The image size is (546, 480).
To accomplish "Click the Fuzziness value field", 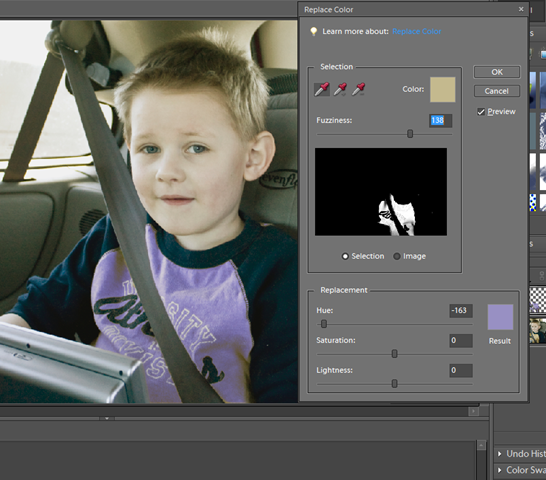I will tap(440, 121).
